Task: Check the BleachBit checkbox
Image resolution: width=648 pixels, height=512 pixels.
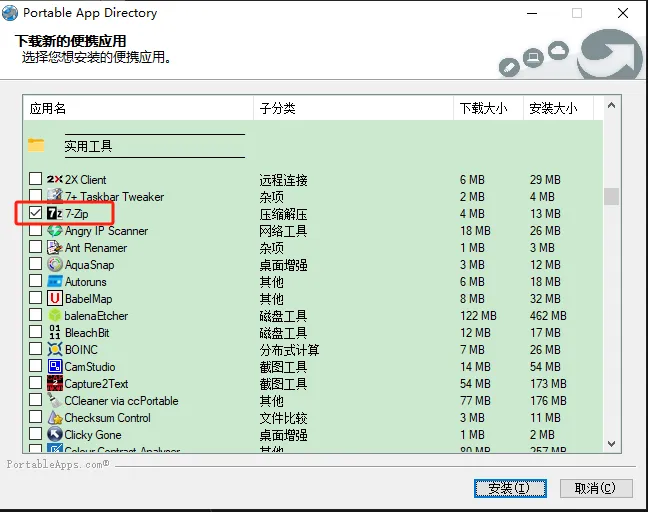Action: pos(36,332)
